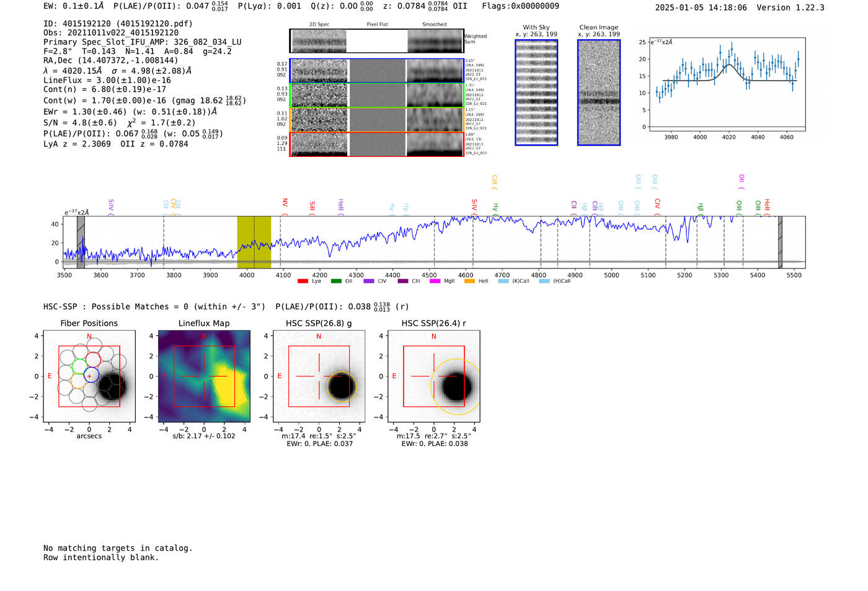868x591 pixels.
Task: Click the Primary Spec_Slot_IFU_AMP line
Action: [143, 42]
